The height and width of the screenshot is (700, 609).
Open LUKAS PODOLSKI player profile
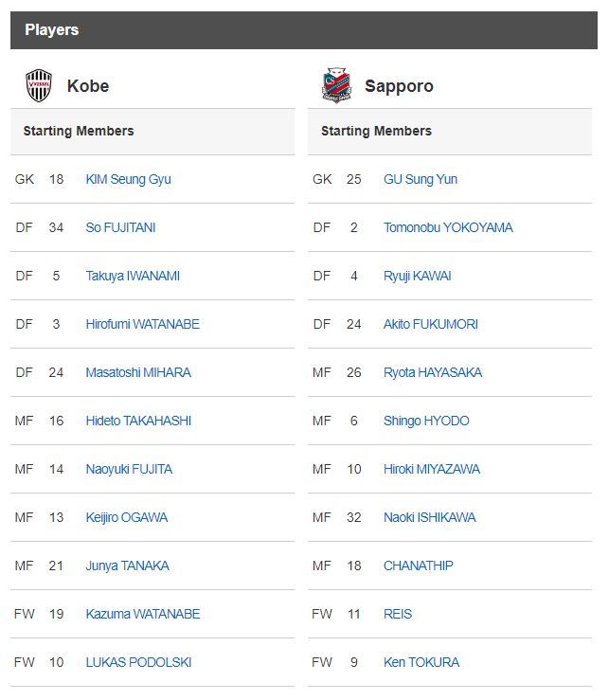(x=138, y=662)
